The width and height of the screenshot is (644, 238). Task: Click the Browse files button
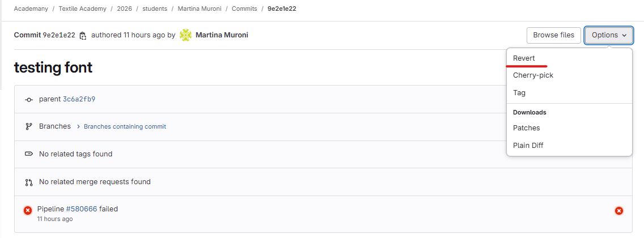point(553,35)
